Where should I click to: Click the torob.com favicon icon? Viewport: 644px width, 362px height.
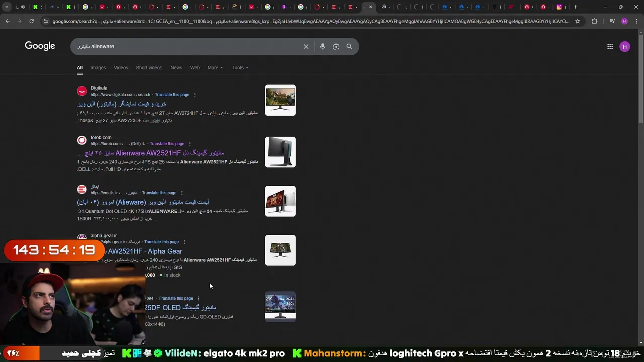pyautogui.click(x=82, y=140)
